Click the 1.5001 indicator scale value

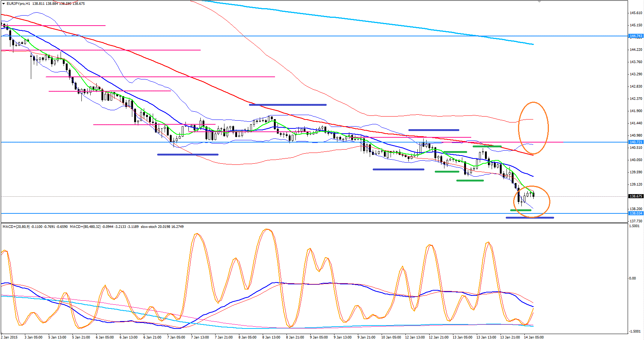coord(635,226)
